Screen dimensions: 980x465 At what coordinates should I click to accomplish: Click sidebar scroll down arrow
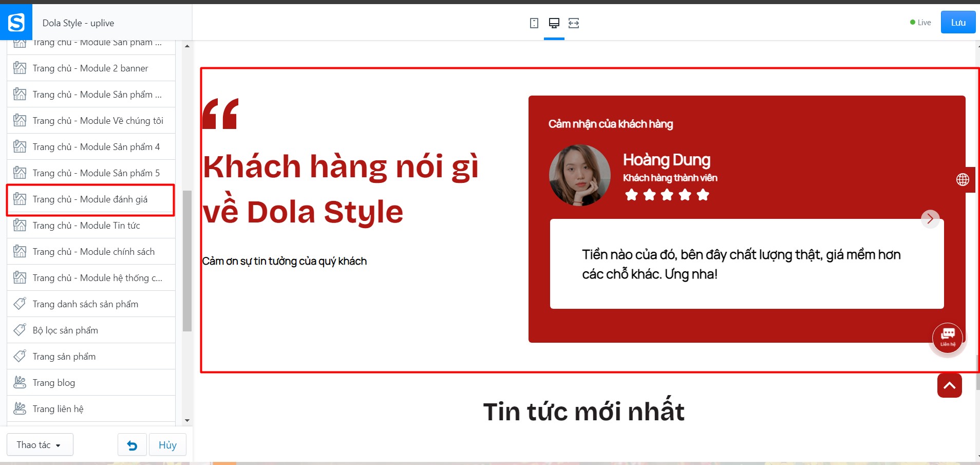tap(187, 420)
